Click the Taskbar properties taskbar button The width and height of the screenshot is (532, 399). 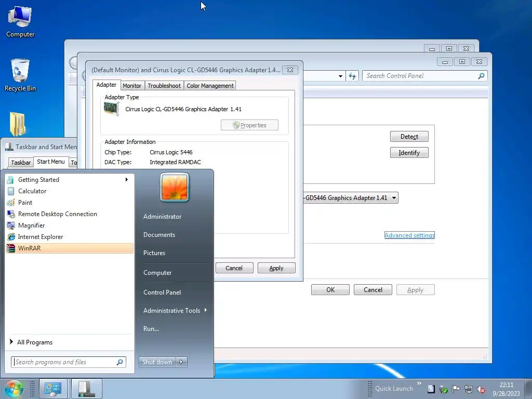coord(87,389)
